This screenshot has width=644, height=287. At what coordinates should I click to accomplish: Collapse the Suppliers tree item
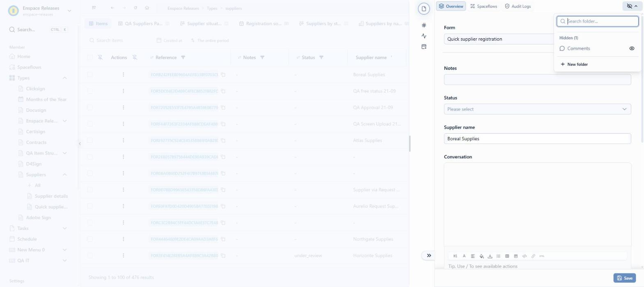[64, 175]
